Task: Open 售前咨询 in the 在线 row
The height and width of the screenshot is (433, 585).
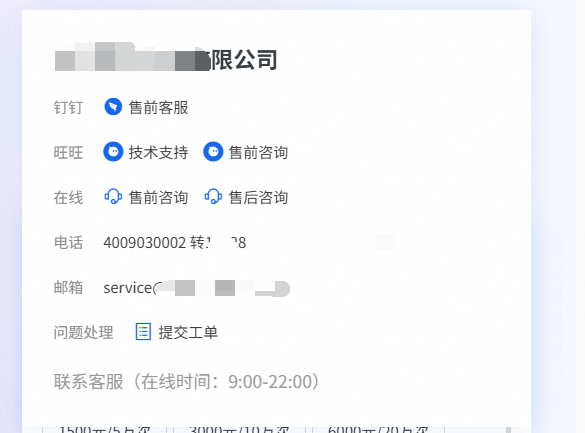Action: click(159, 197)
